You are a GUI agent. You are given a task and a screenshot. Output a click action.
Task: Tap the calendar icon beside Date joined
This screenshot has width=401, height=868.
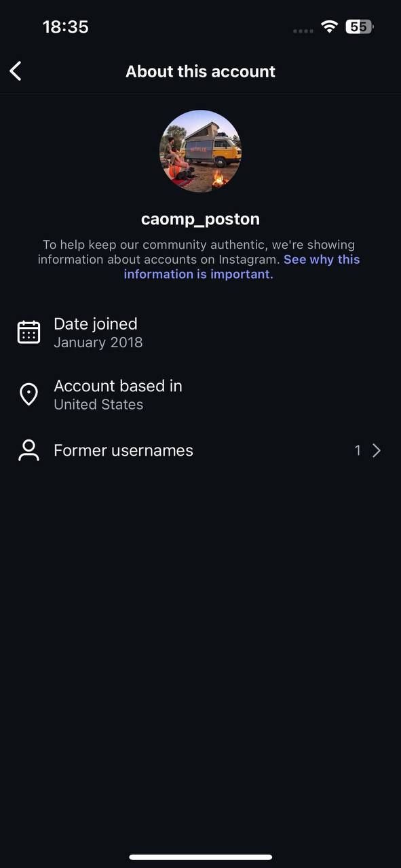tap(28, 332)
